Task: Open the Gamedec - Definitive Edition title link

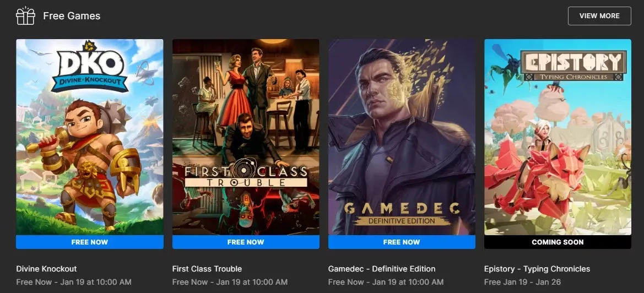Action: pyautogui.click(x=382, y=269)
